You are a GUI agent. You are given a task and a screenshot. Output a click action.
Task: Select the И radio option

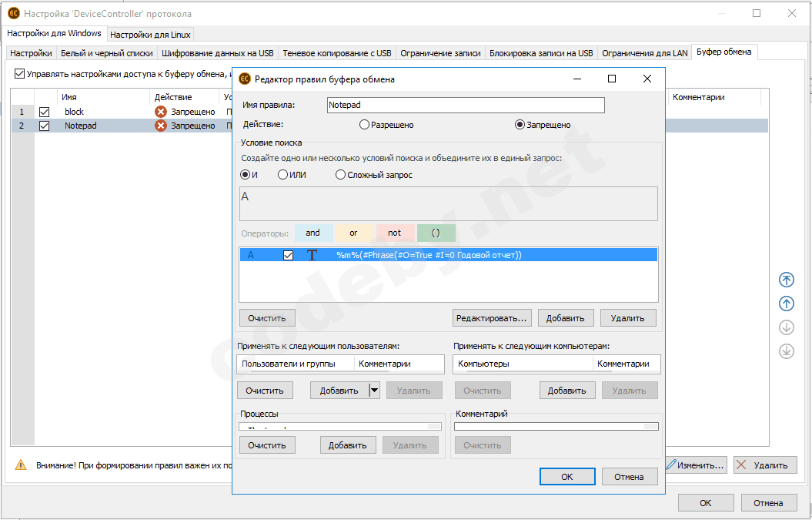[x=246, y=175]
